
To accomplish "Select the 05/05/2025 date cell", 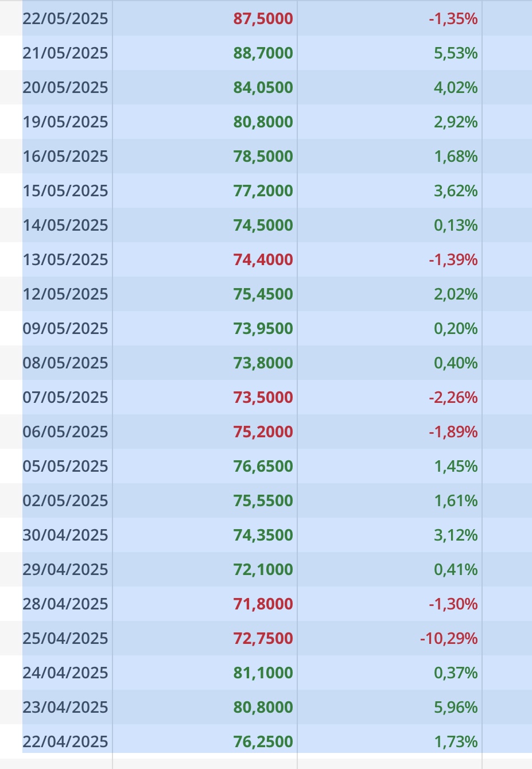I will (65, 467).
